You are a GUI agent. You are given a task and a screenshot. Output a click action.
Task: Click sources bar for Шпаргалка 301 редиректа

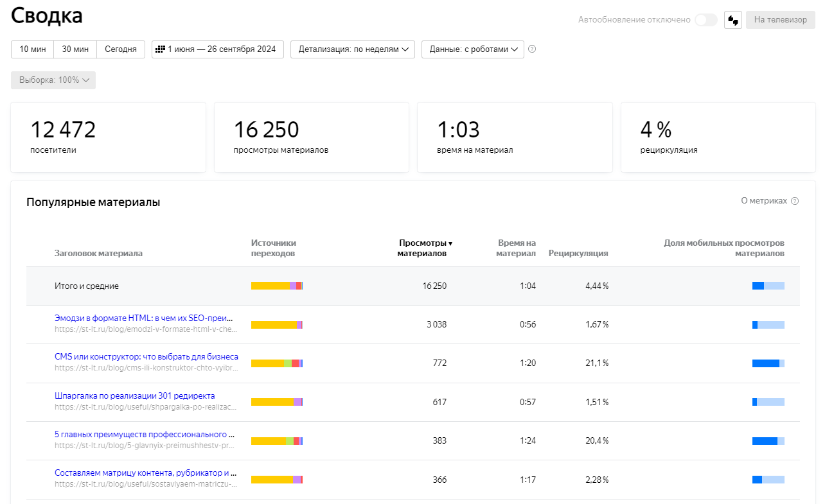(277, 402)
